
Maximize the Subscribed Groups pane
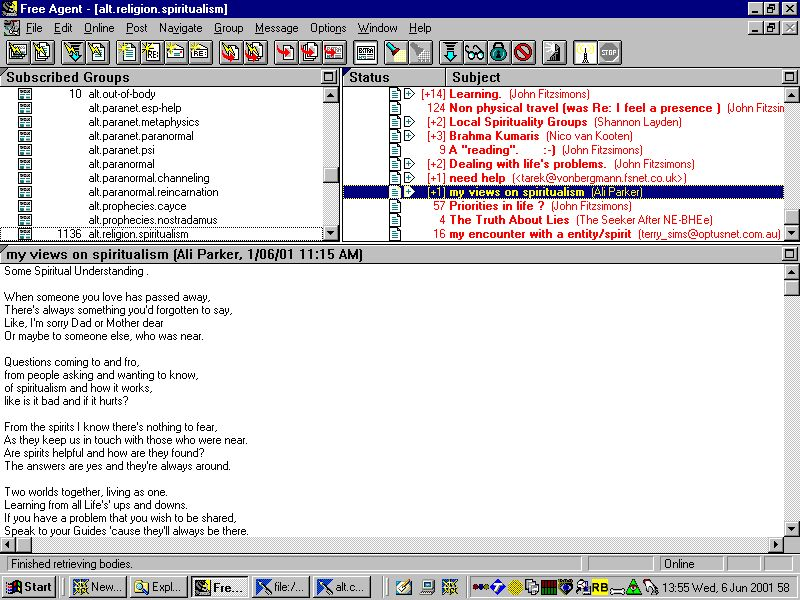328,77
